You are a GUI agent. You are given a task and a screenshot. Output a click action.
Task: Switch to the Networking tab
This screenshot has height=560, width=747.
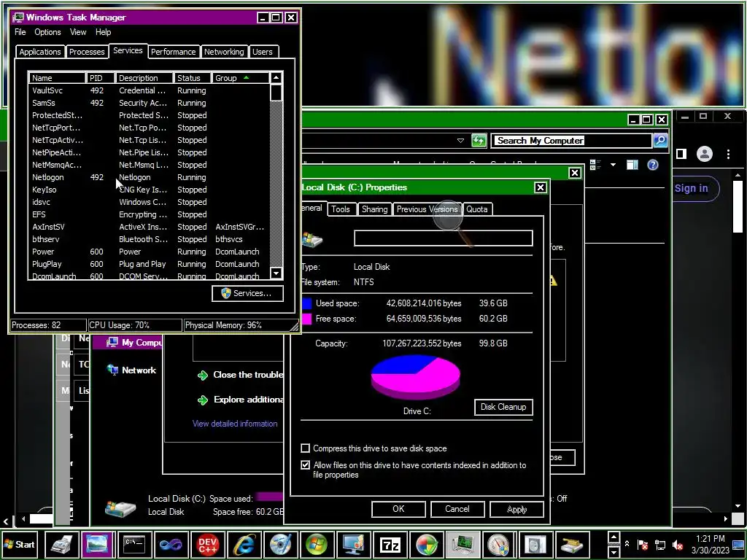point(224,52)
